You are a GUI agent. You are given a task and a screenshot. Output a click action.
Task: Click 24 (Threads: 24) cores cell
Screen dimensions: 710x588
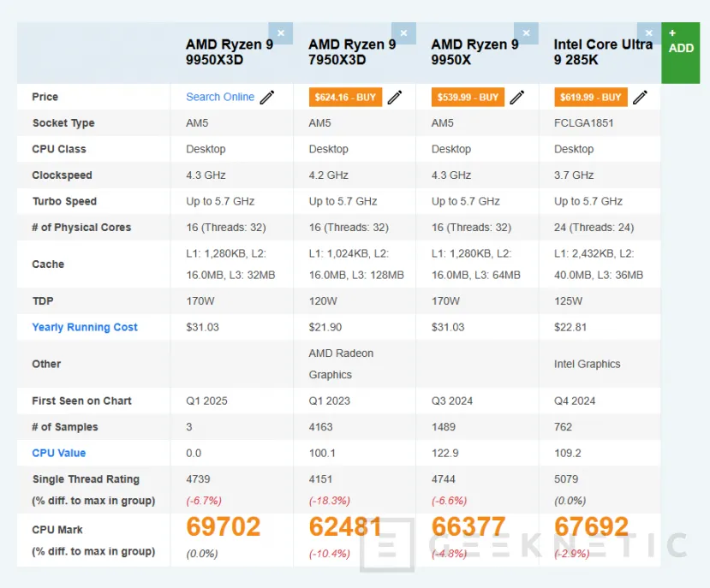tap(594, 227)
